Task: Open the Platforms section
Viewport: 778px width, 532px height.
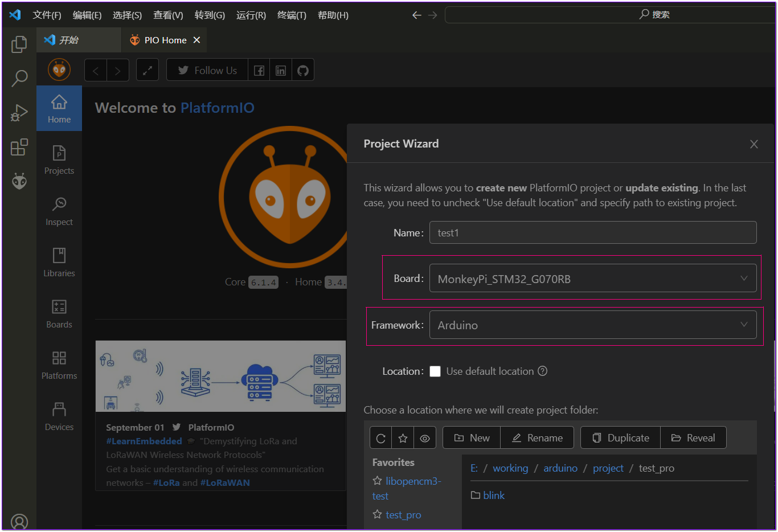Action: (59, 365)
